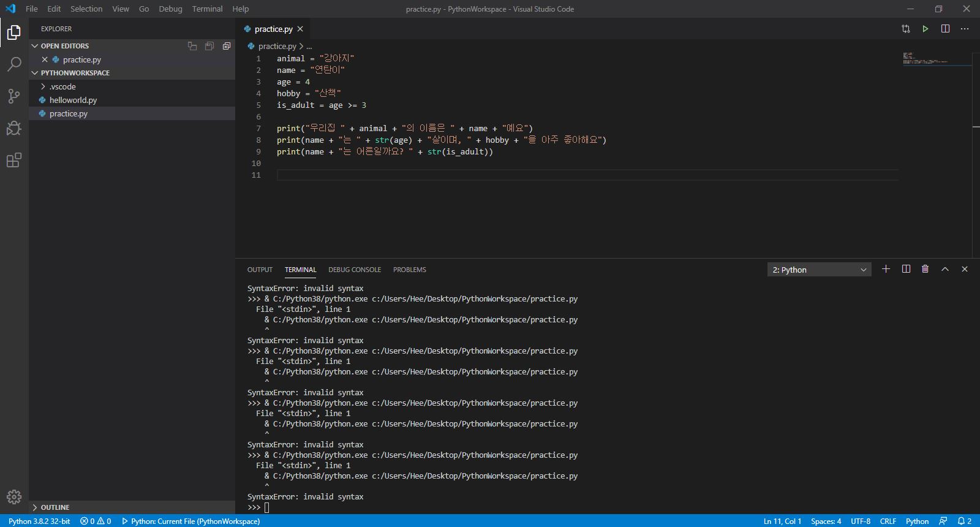Open the editor More Actions ellipsis
The width and height of the screenshot is (980, 527).
965,29
